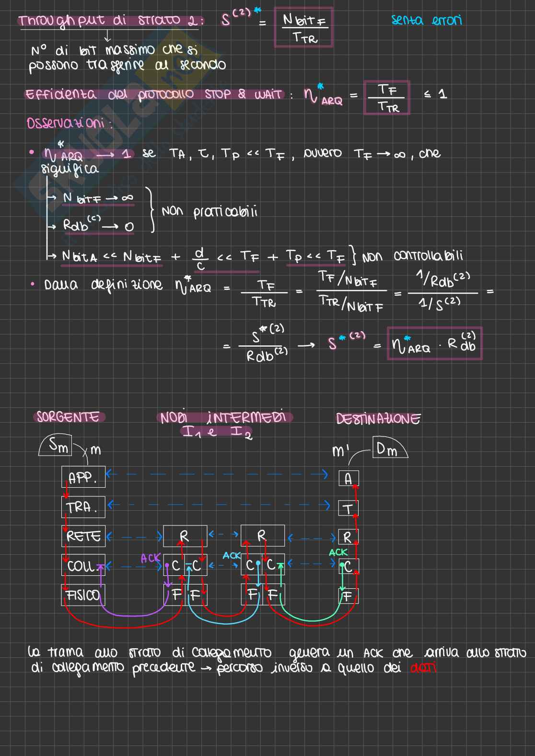Click the APP. layer box

[83, 477]
